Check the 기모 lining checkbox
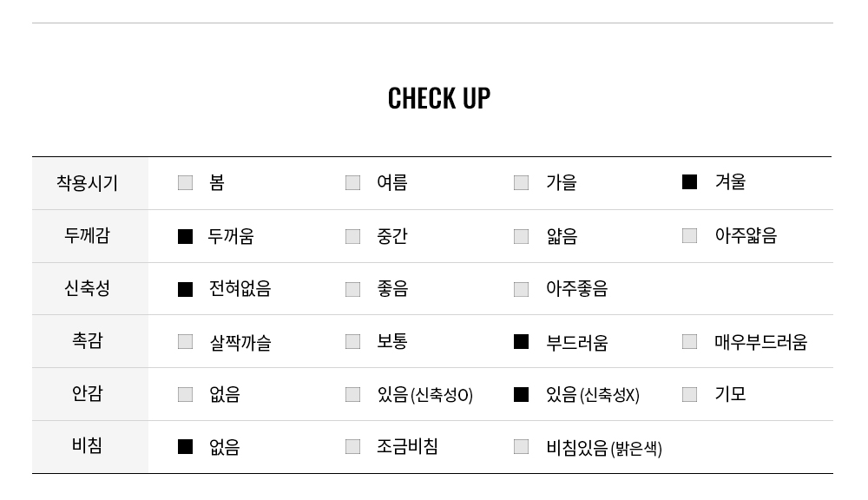The width and height of the screenshot is (868, 500). [x=689, y=394]
